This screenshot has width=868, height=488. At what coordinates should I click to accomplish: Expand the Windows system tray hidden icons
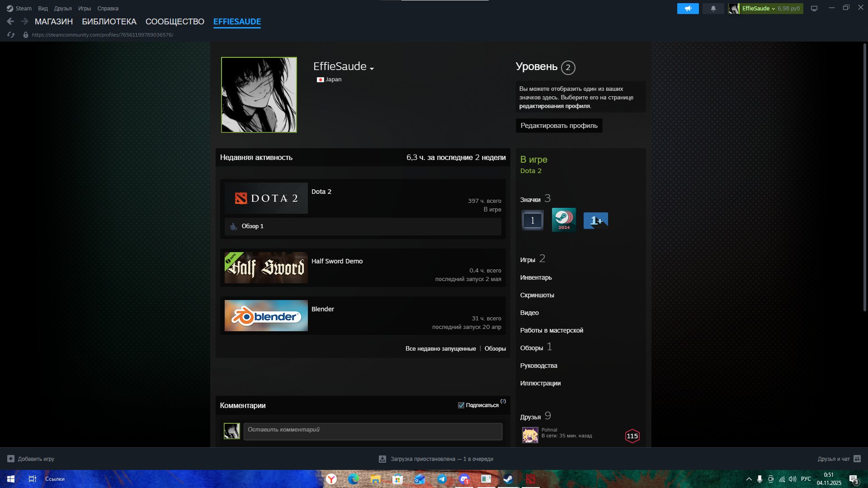(749, 479)
